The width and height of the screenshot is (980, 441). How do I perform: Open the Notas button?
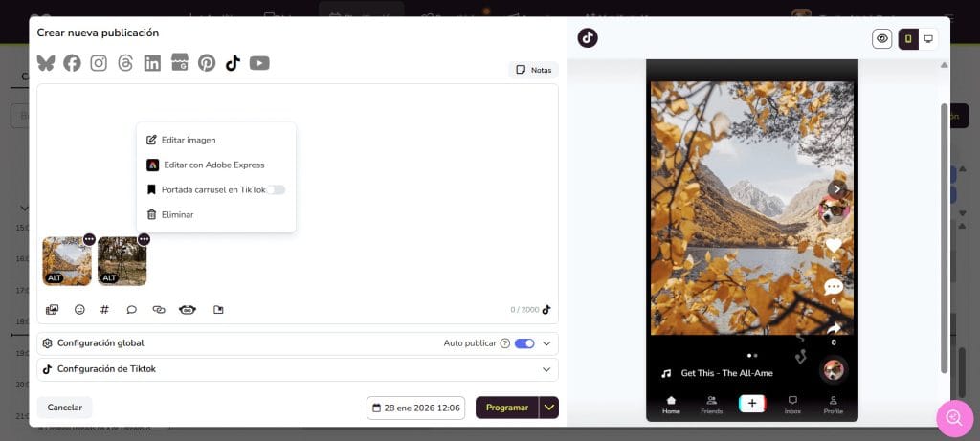coord(533,70)
